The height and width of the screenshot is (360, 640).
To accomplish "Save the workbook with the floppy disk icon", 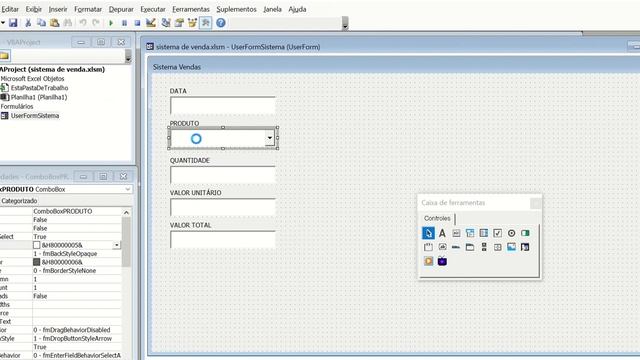I will tap(13, 23).
